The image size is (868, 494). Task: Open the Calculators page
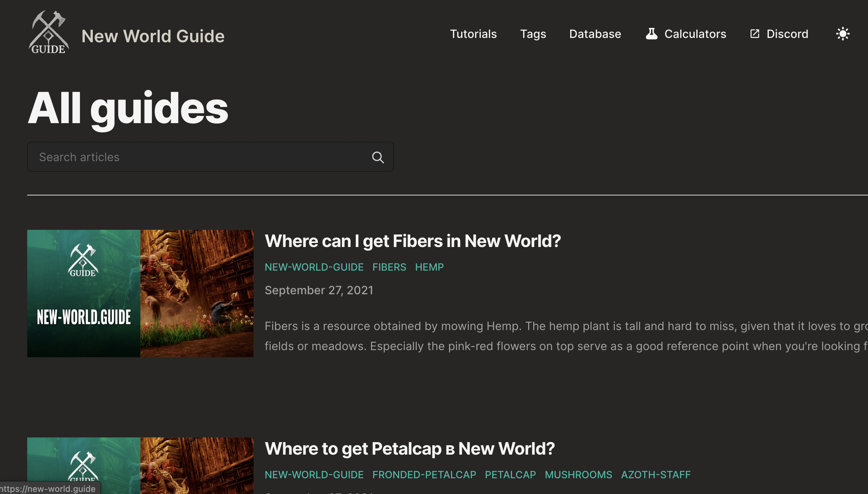tap(695, 34)
